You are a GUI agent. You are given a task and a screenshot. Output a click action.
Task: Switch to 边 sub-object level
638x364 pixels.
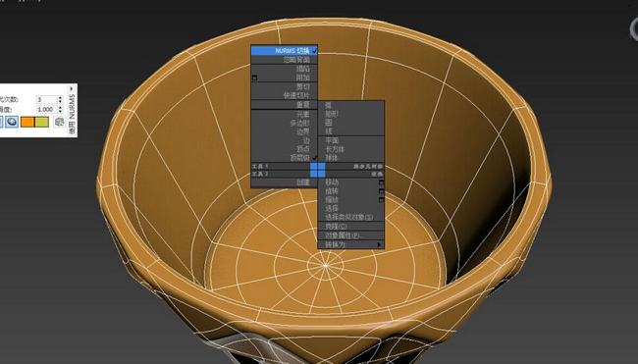(284, 140)
